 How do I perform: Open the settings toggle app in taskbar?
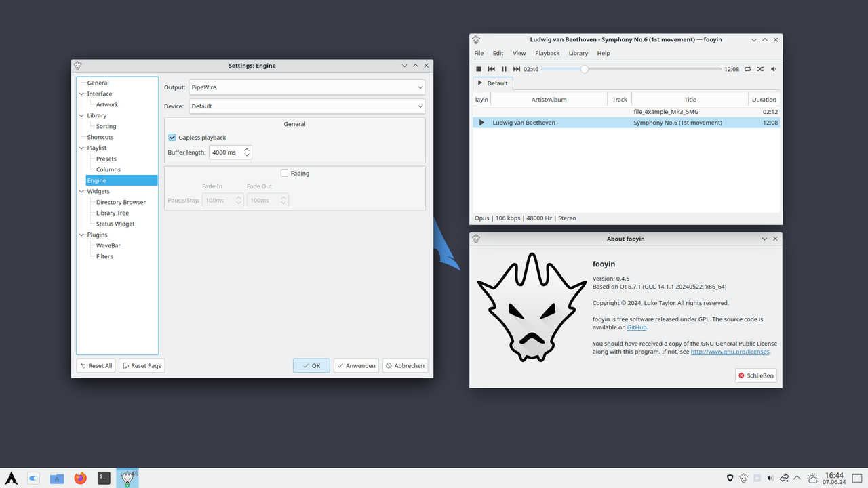tap(34, 478)
